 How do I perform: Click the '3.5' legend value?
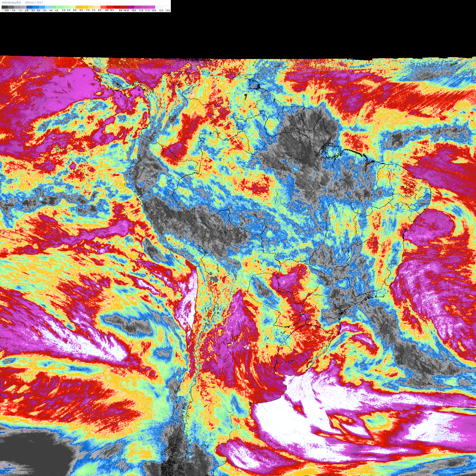coord(45,10)
